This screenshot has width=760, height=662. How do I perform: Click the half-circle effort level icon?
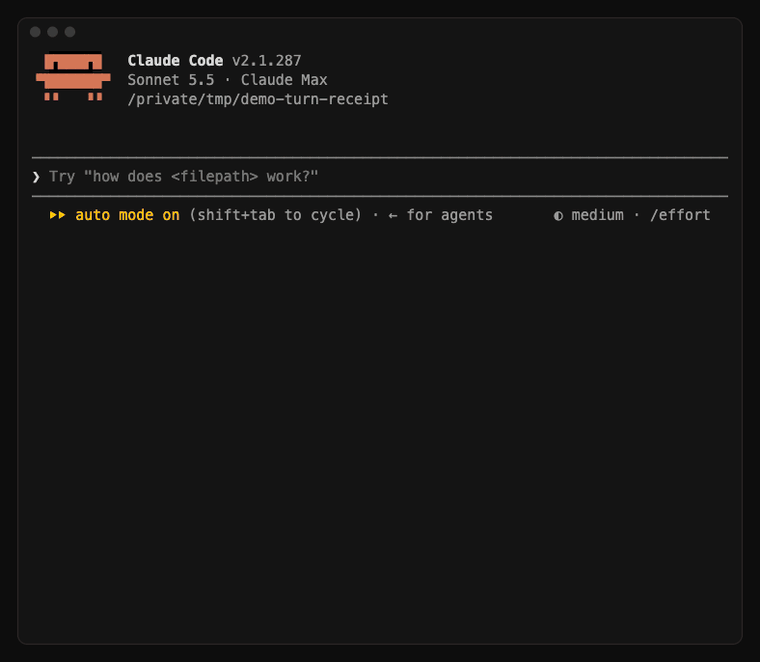pyautogui.click(x=558, y=216)
